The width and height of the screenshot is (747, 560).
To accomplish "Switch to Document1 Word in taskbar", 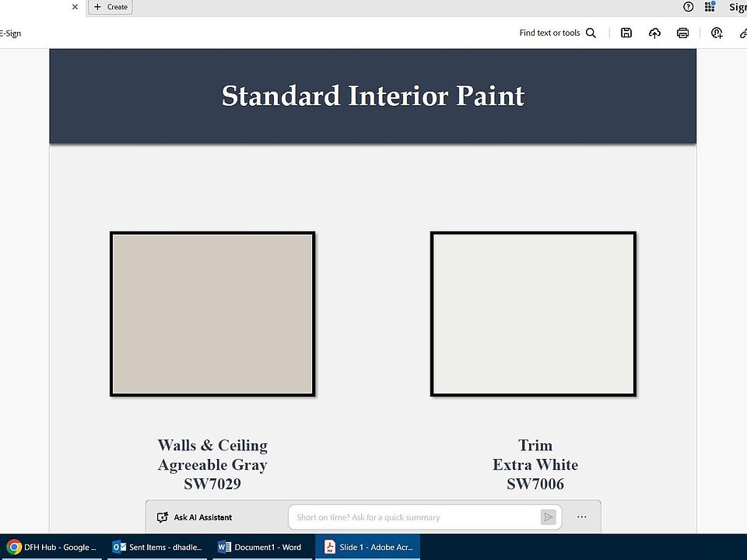I will point(260,547).
